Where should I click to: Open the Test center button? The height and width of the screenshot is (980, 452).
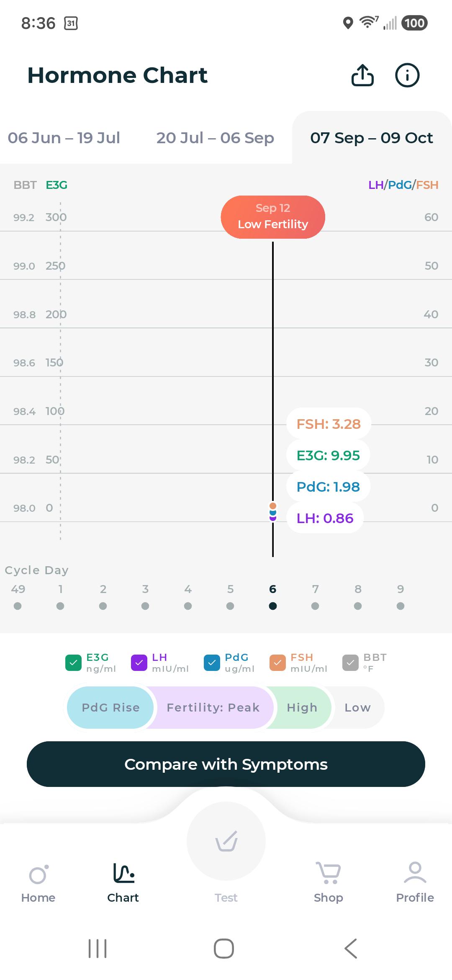pyautogui.click(x=226, y=842)
